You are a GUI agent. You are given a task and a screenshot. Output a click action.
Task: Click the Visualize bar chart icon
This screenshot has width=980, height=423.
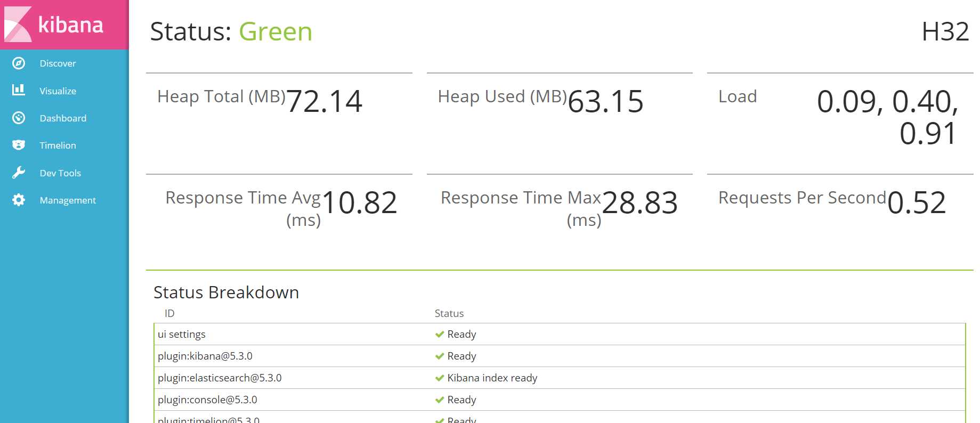click(19, 90)
